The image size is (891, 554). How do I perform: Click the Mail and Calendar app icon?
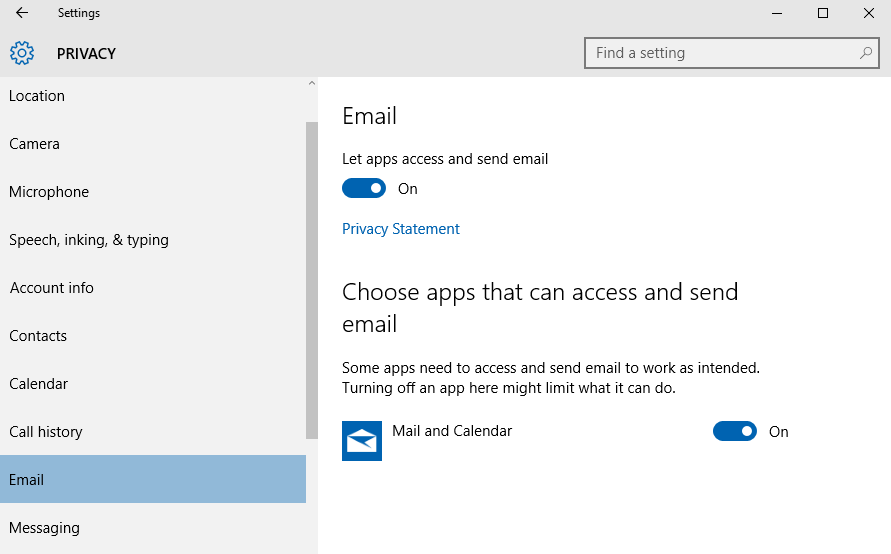362,440
